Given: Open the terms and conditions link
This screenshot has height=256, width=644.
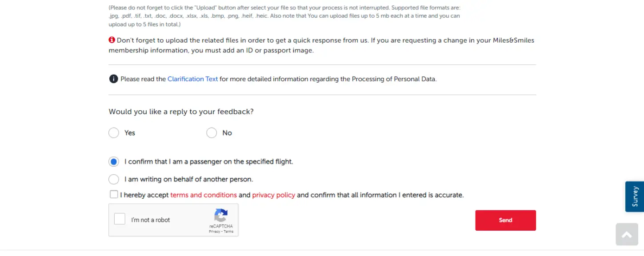Looking at the screenshot, I should point(204,195).
